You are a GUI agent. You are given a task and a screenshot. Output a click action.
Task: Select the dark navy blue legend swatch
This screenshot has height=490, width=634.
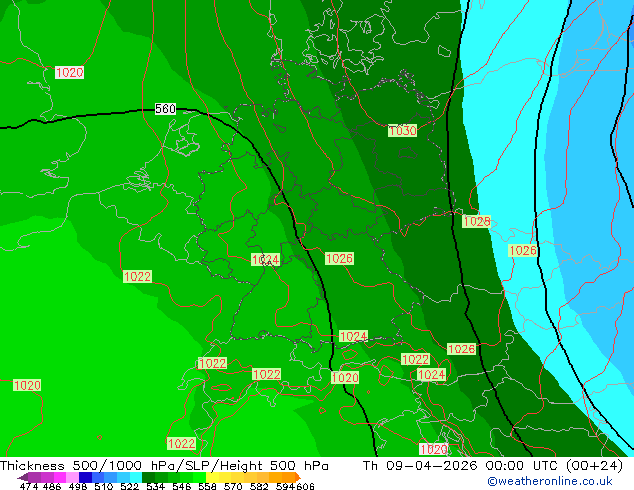pos(85,477)
